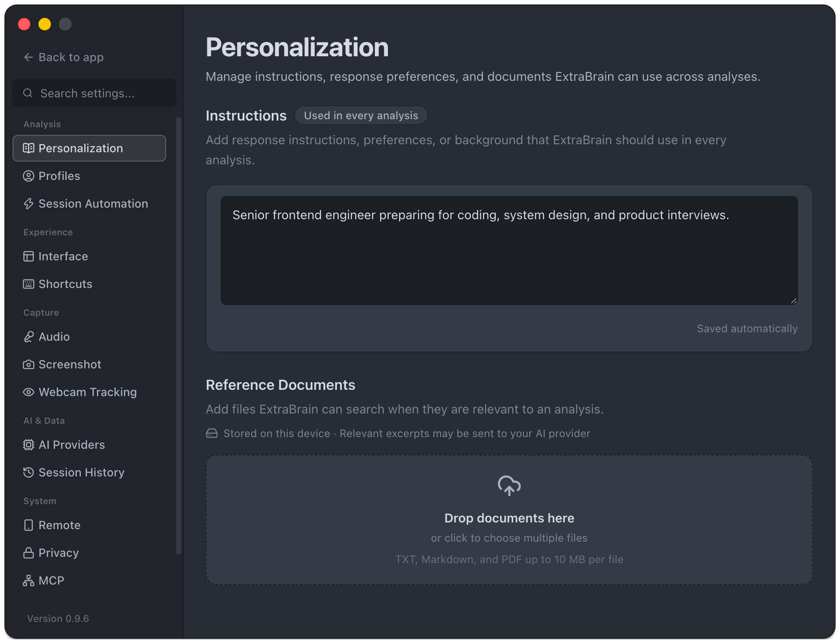
Task: Select Webcam Tracking in sidebar
Action: tap(89, 392)
